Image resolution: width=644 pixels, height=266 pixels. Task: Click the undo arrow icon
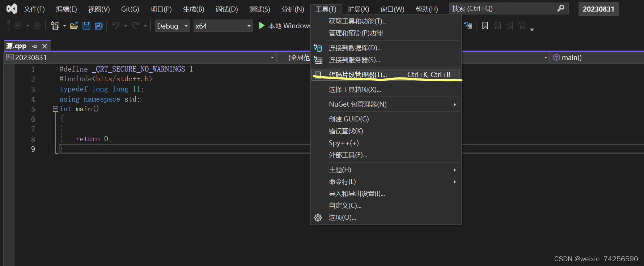tap(116, 26)
